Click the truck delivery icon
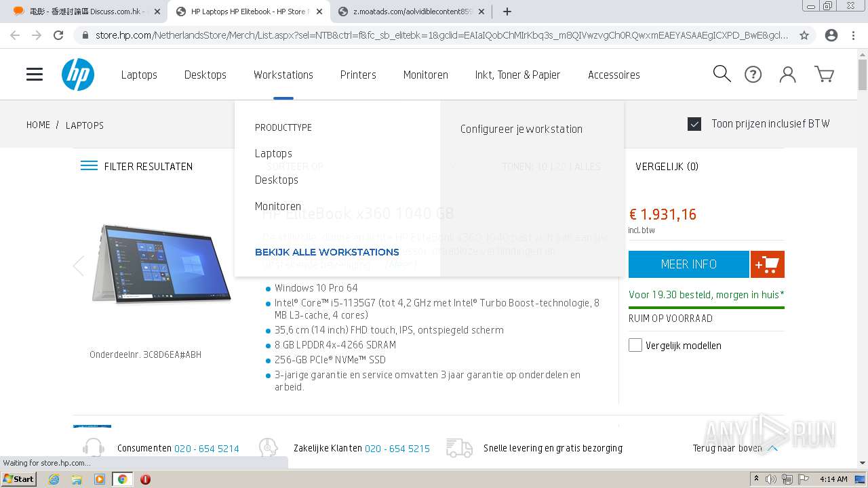Viewport: 868px width, 488px height. (x=459, y=448)
